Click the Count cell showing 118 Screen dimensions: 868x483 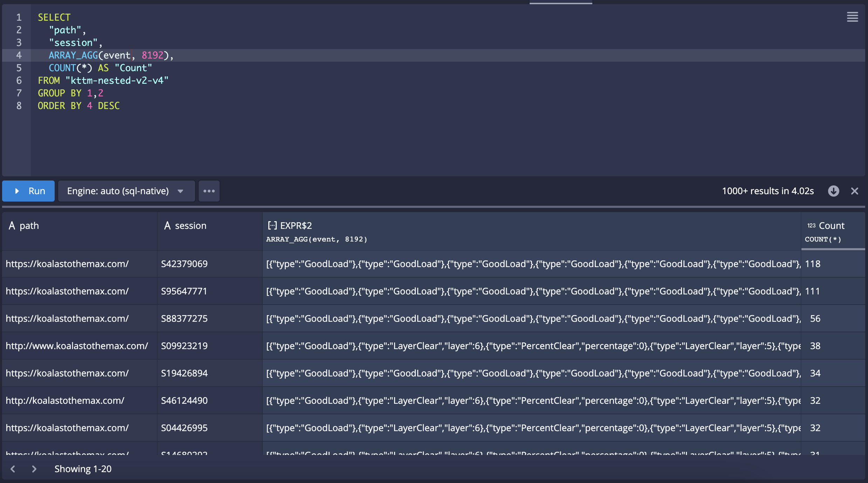(x=813, y=264)
